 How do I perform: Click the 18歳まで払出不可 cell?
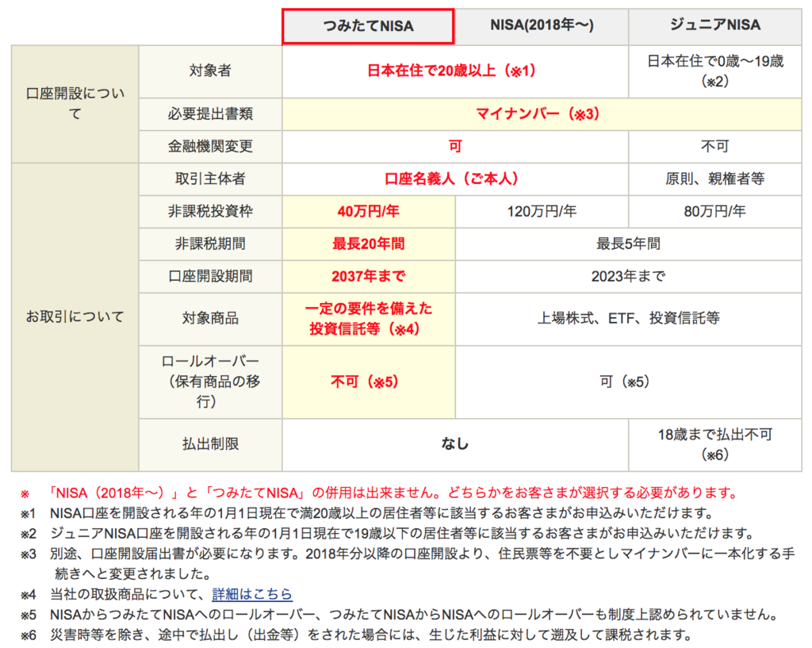pyautogui.click(x=715, y=444)
